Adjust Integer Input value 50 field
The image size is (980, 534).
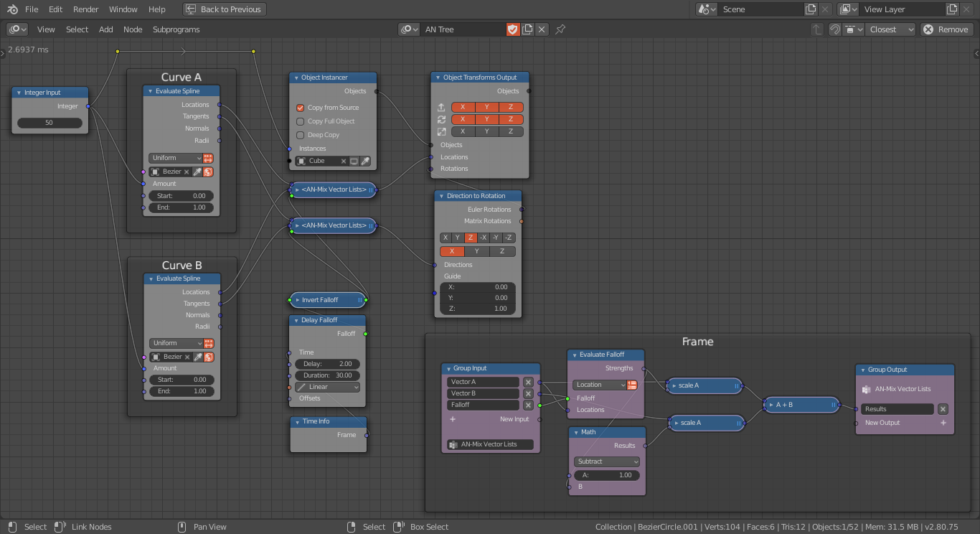(50, 123)
